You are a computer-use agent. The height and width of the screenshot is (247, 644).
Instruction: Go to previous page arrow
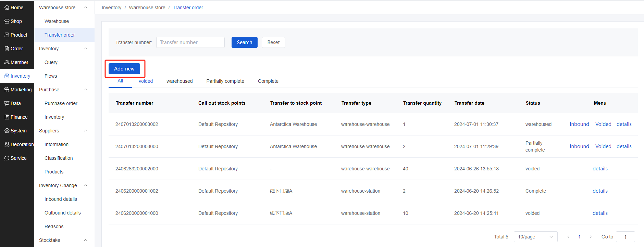coord(568,237)
